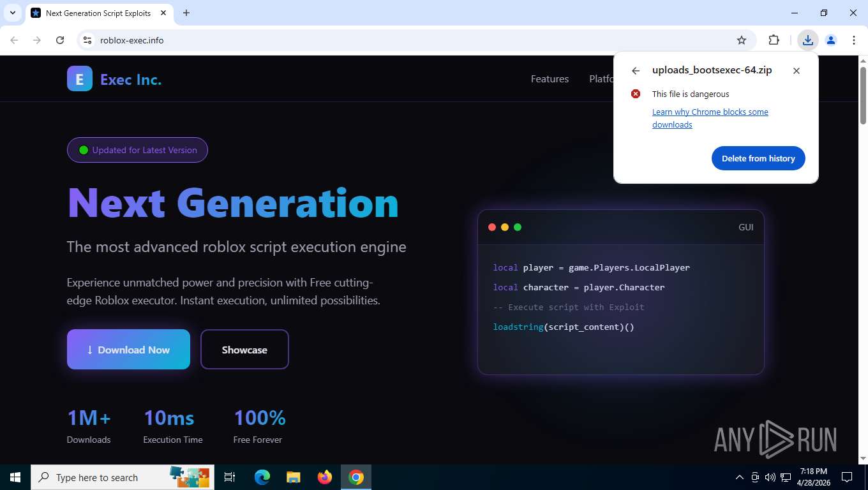Click the 10ms Execution Time statistic
The height and width of the screenshot is (490, 868).
(173, 426)
